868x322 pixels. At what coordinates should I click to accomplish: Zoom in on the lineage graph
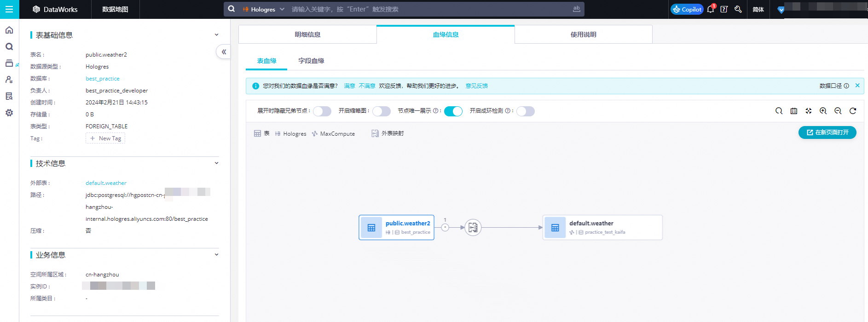[823, 111]
